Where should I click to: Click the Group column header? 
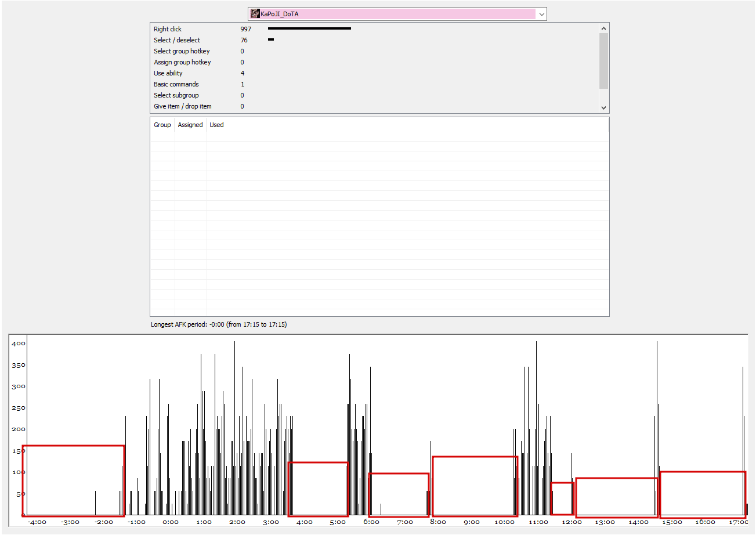click(x=162, y=125)
